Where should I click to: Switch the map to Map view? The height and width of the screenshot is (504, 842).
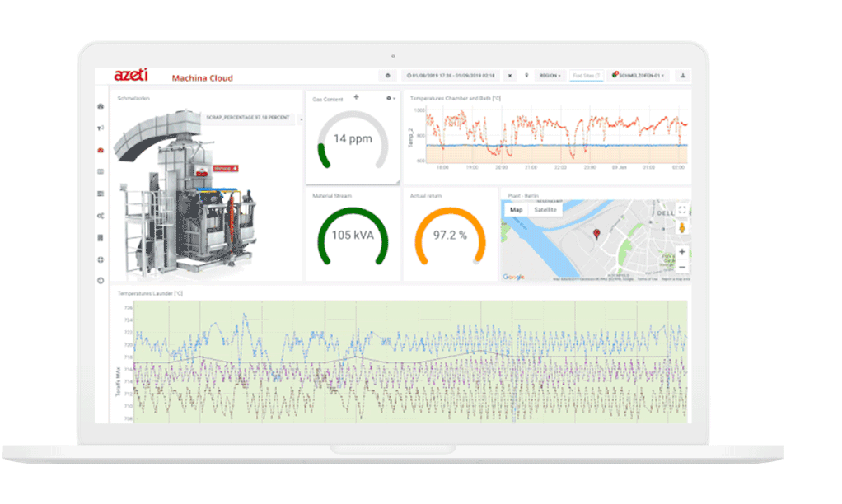click(x=516, y=210)
